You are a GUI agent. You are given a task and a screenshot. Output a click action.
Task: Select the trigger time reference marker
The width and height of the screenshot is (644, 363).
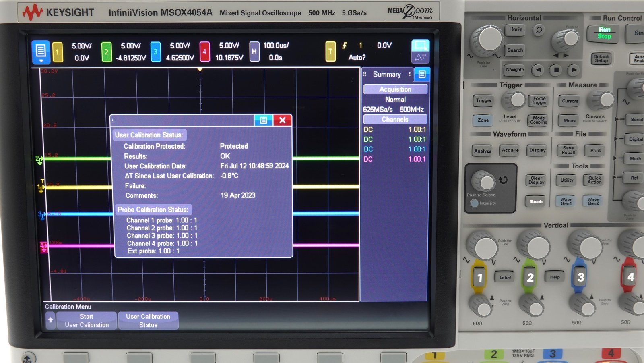click(x=200, y=70)
